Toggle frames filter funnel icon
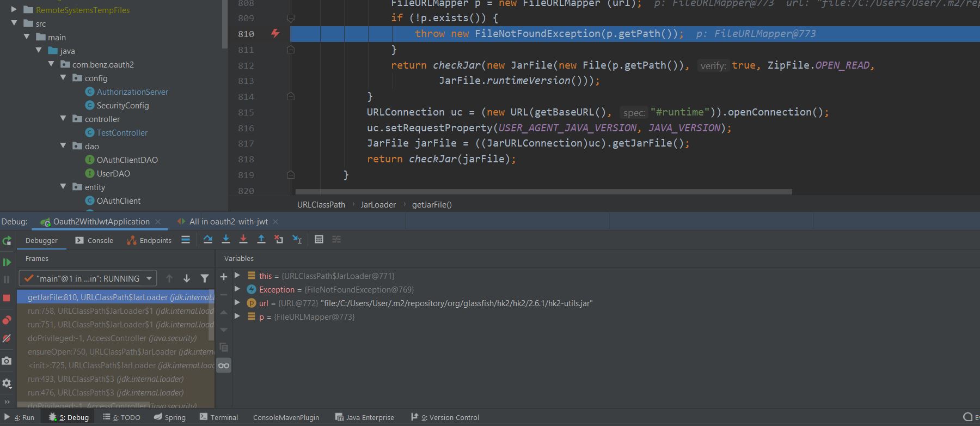The image size is (980, 426). point(205,278)
